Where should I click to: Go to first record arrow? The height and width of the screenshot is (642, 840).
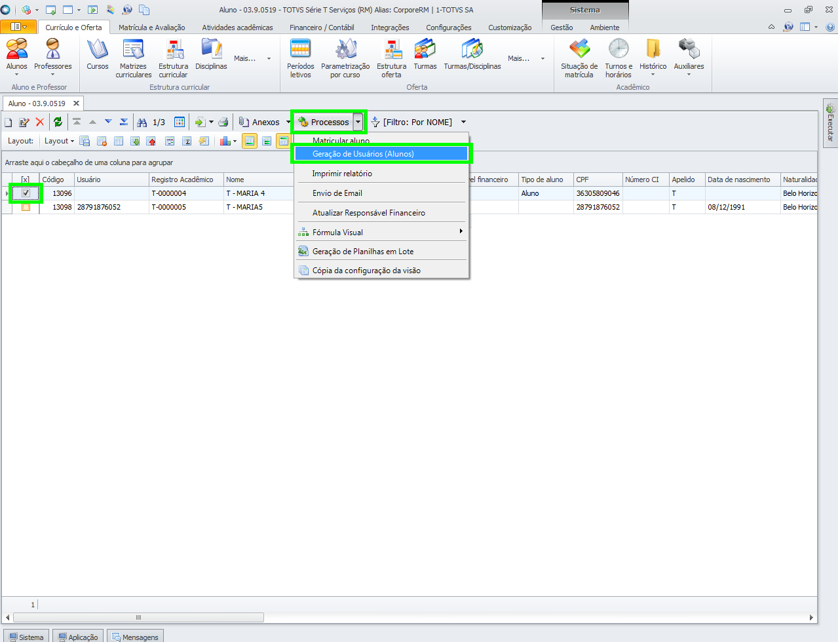(77, 122)
